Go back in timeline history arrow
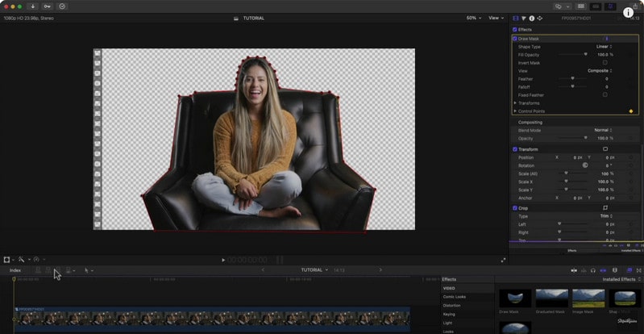644x334 pixels. click(263, 270)
